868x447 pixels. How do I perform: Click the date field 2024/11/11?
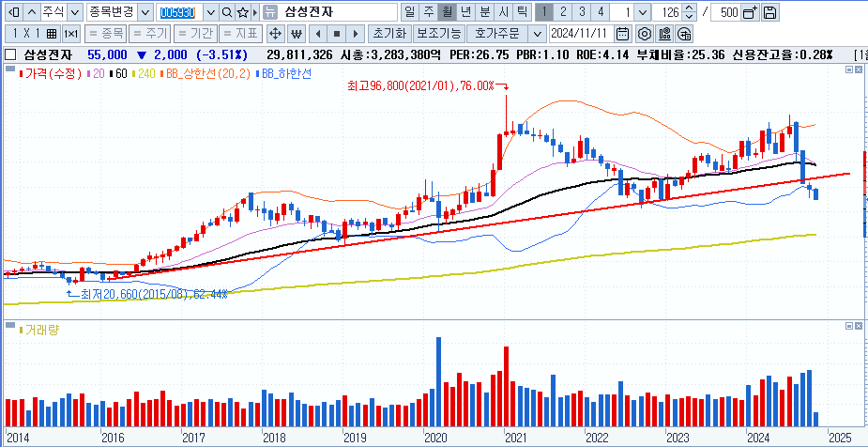pos(581,34)
